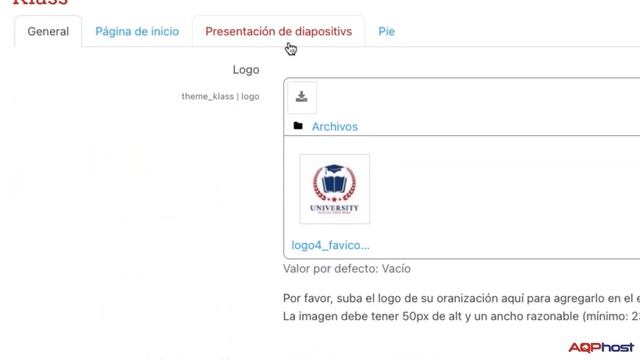Click the theme_klass | logo text
The height and width of the screenshot is (360, 640).
tap(220, 96)
